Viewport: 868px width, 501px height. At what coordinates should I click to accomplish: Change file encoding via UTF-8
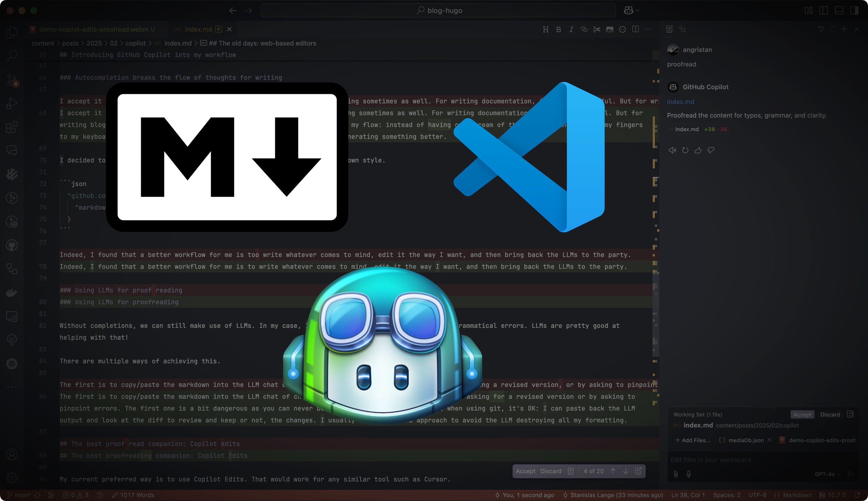click(757, 495)
